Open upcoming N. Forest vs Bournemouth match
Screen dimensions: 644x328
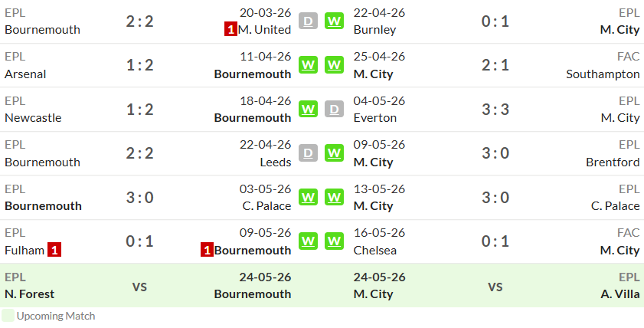point(148,286)
